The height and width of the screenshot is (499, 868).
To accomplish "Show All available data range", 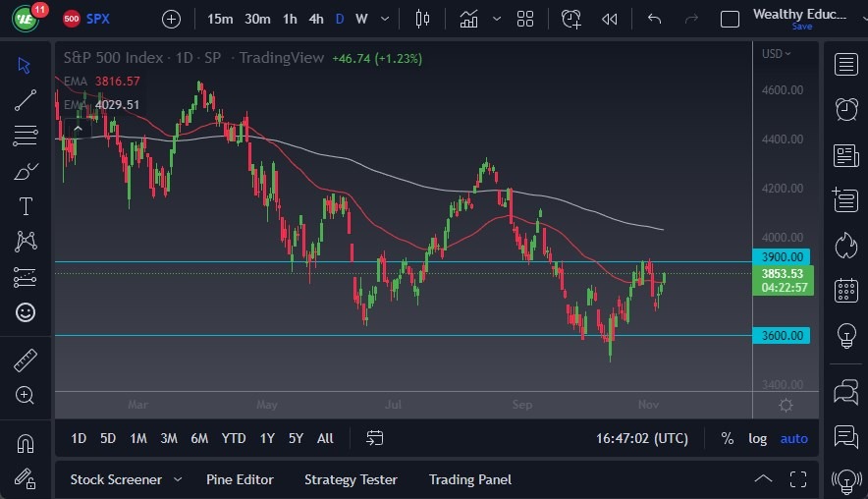I will tap(325, 439).
